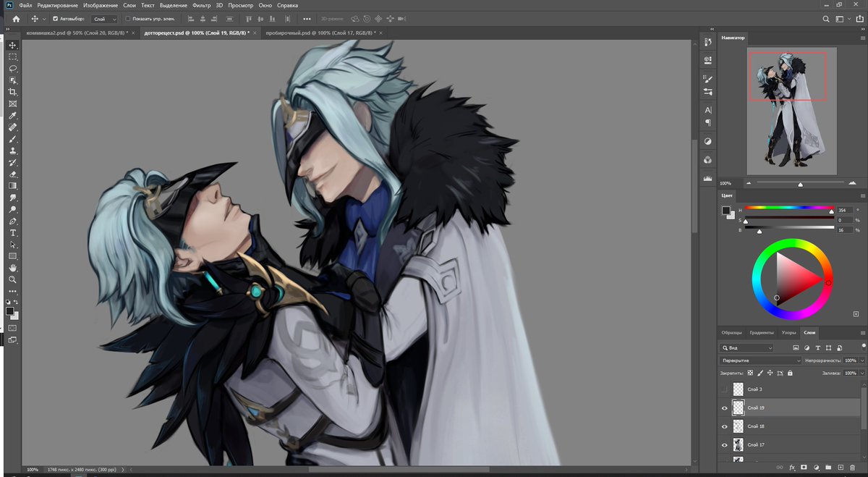Select the Eraser tool
The width and height of the screenshot is (868, 477).
pos(12,174)
